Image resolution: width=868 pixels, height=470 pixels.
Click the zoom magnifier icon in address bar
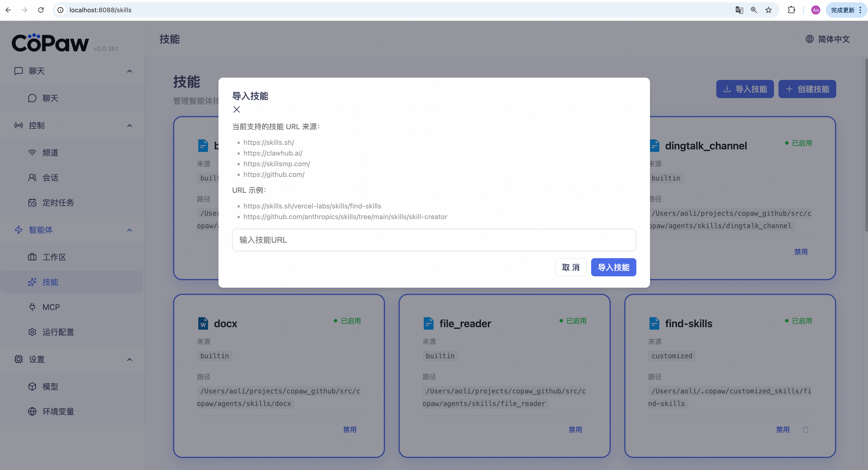(754, 10)
